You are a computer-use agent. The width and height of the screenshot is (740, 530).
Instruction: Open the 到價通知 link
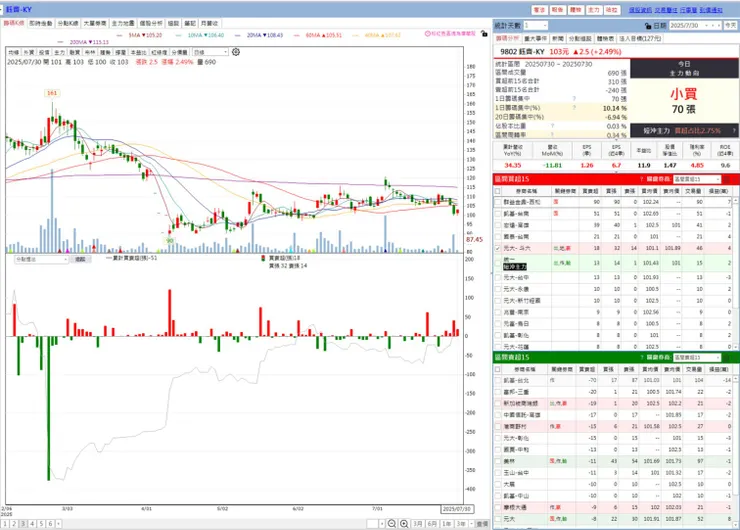[x=711, y=10]
